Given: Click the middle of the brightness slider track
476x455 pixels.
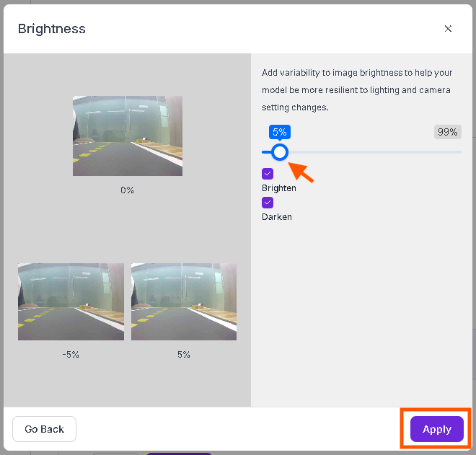Looking at the screenshot, I should tap(361, 152).
